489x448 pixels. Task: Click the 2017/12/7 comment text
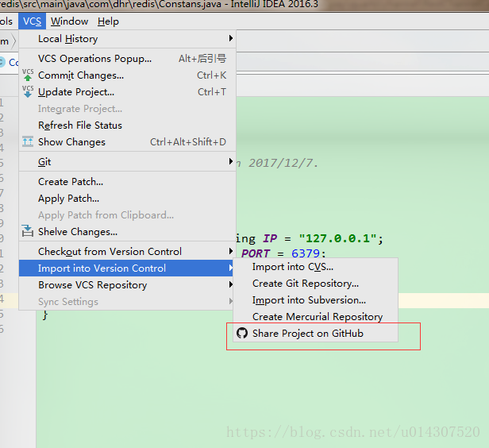[283, 163]
